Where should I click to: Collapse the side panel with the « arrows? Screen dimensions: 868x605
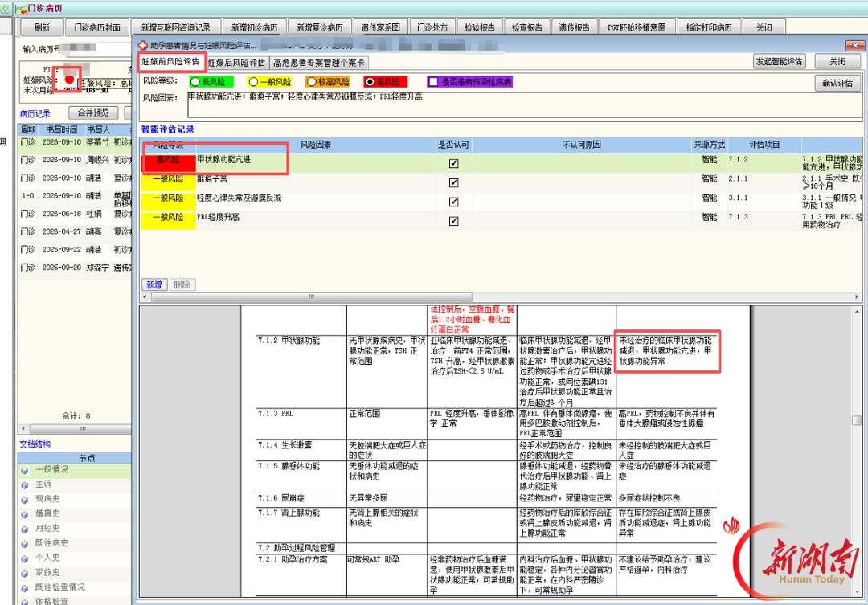5,9
